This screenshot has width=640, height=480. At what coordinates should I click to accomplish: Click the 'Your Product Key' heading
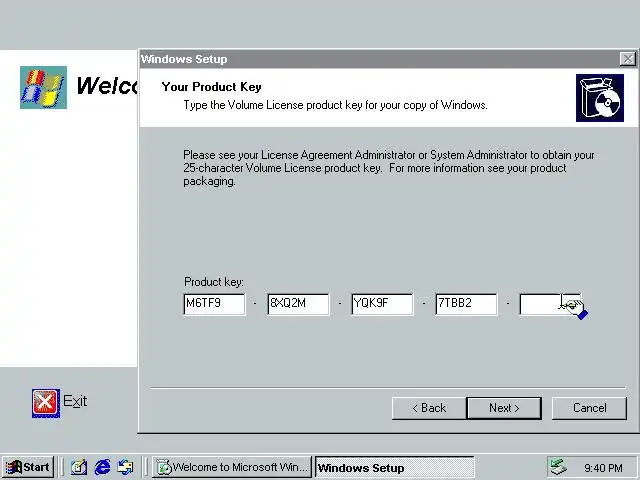point(211,87)
